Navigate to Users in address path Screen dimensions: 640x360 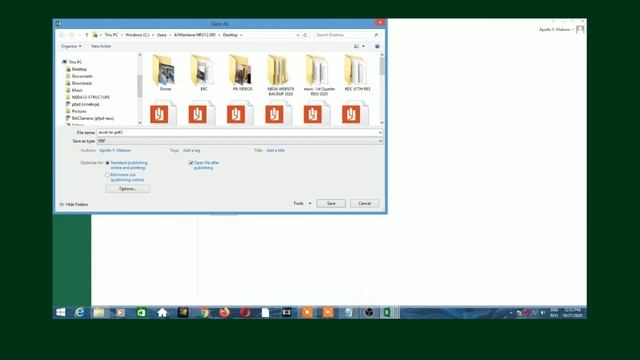[x=162, y=35]
